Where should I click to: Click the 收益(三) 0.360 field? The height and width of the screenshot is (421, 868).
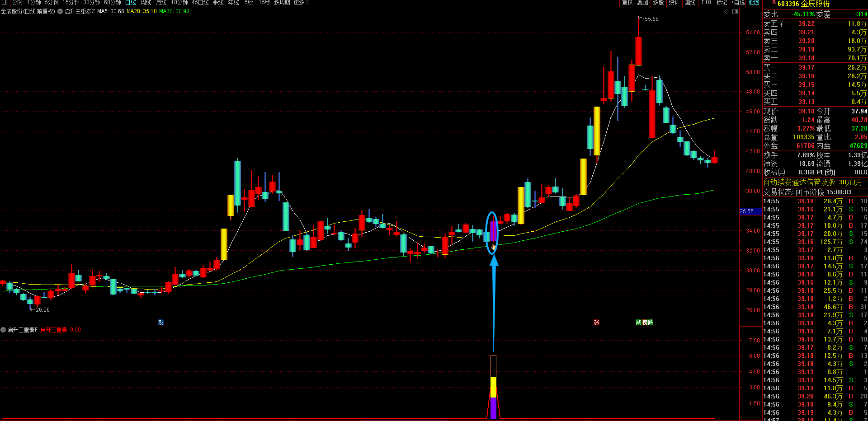(789, 172)
